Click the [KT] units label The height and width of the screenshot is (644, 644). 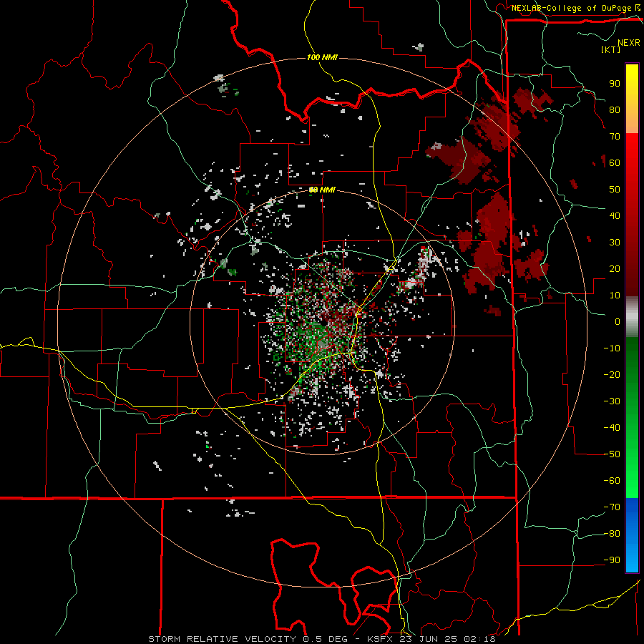click(x=610, y=49)
